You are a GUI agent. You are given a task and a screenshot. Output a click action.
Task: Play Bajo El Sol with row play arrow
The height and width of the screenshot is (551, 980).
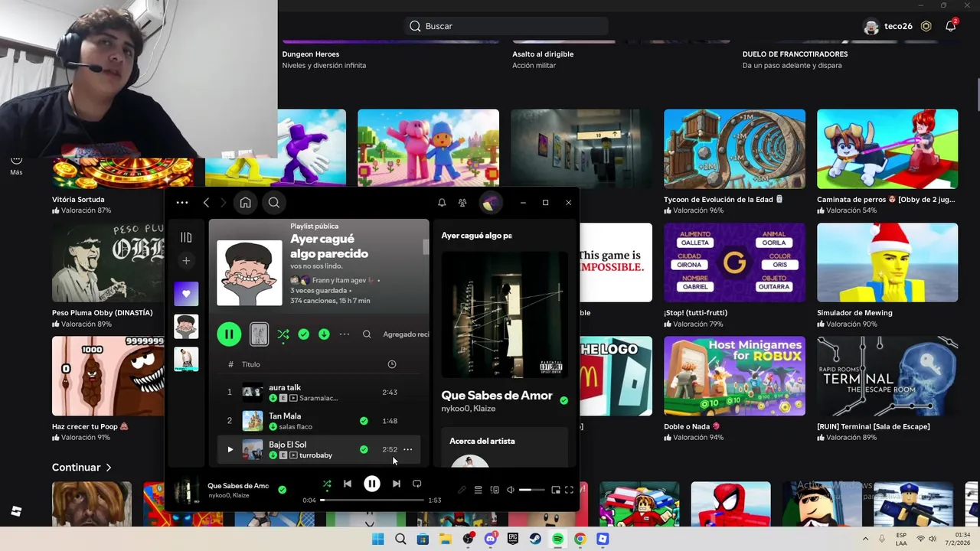(230, 449)
